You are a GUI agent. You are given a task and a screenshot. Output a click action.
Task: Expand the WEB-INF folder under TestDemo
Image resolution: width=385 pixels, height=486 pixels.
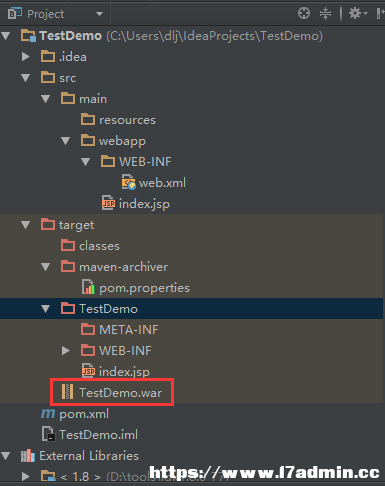click(x=66, y=351)
